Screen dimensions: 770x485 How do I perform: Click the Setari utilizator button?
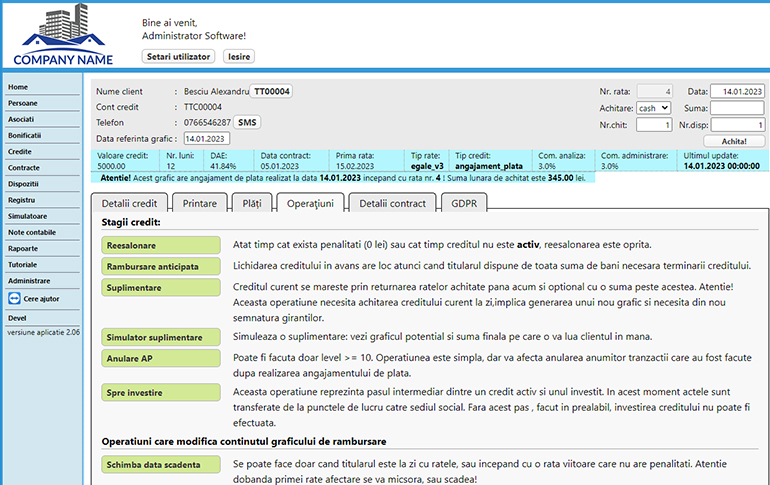click(178, 56)
